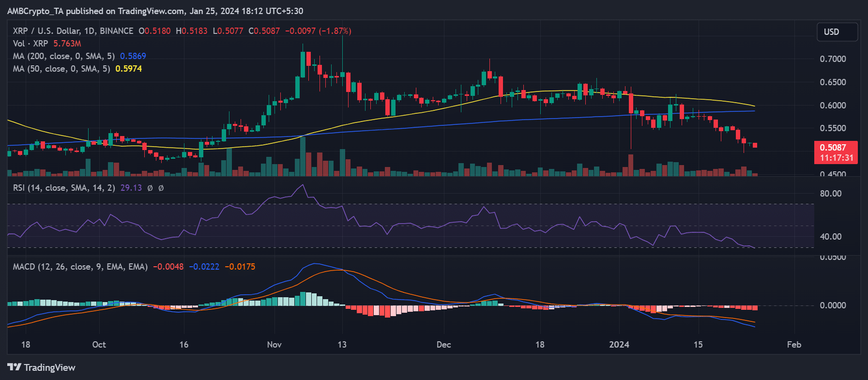The height and width of the screenshot is (380, 868).
Task: Click the 0.0000 MACD axis label
Action: click(x=833, y=305)
